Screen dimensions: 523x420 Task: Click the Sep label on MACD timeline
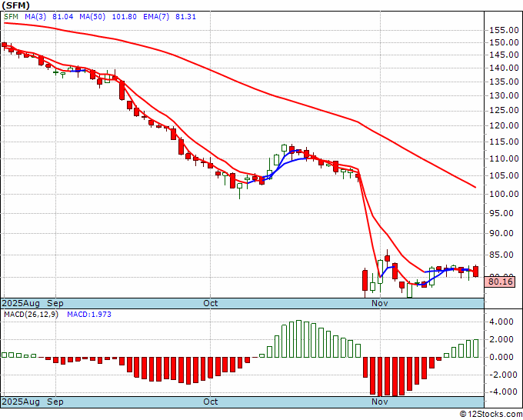55,402
